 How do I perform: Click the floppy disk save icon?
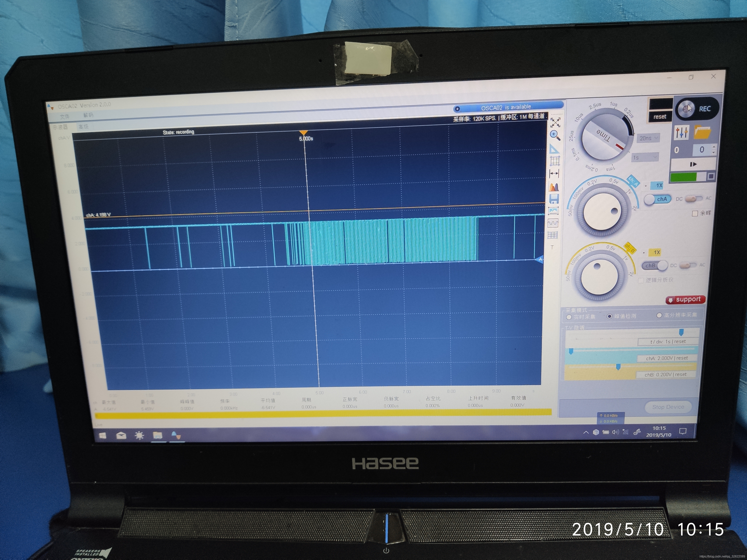coord(554,198)
